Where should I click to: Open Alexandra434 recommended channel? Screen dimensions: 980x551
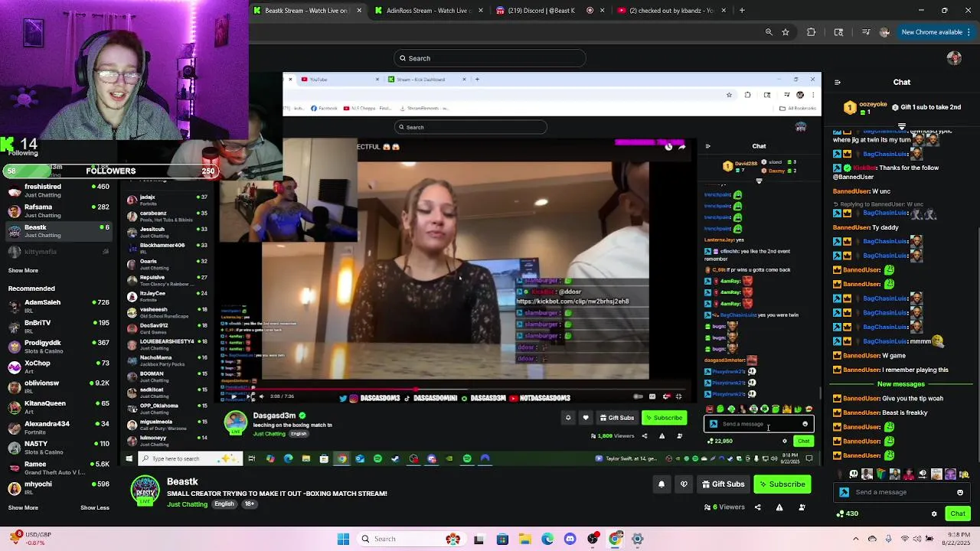pyautogui.click(x=58, y=427)
